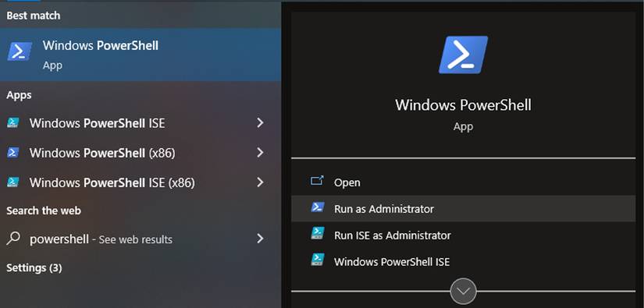Click the Search the web heading
The image size is (644, 308).
click(x=44, y=211)
